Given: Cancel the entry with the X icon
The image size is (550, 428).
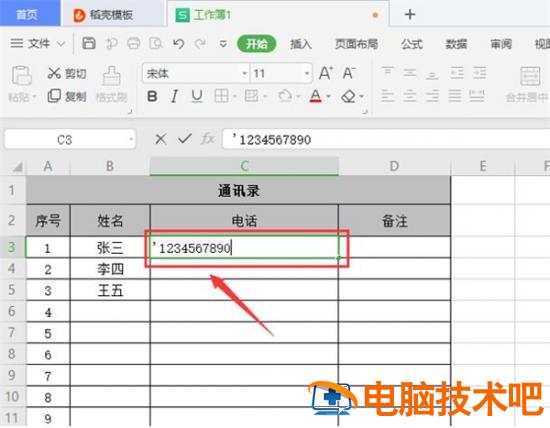Looking at the screenshot, I should point(161,139).
